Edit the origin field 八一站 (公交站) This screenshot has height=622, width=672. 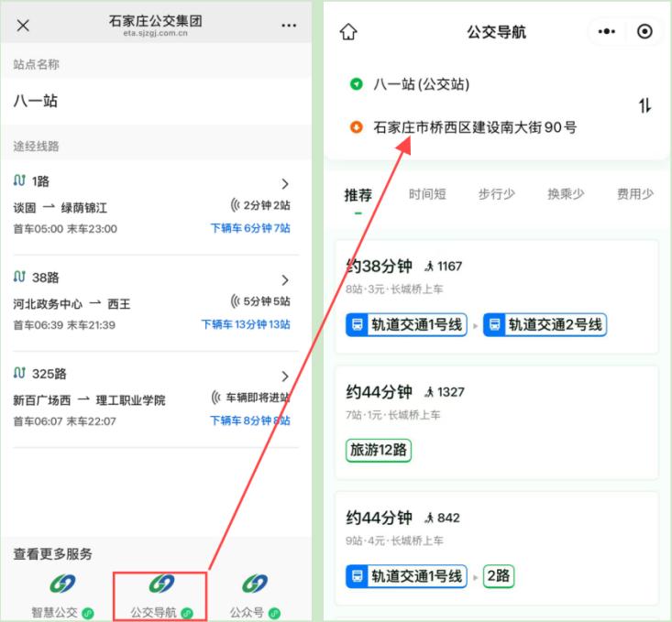(x=422, y=84)
